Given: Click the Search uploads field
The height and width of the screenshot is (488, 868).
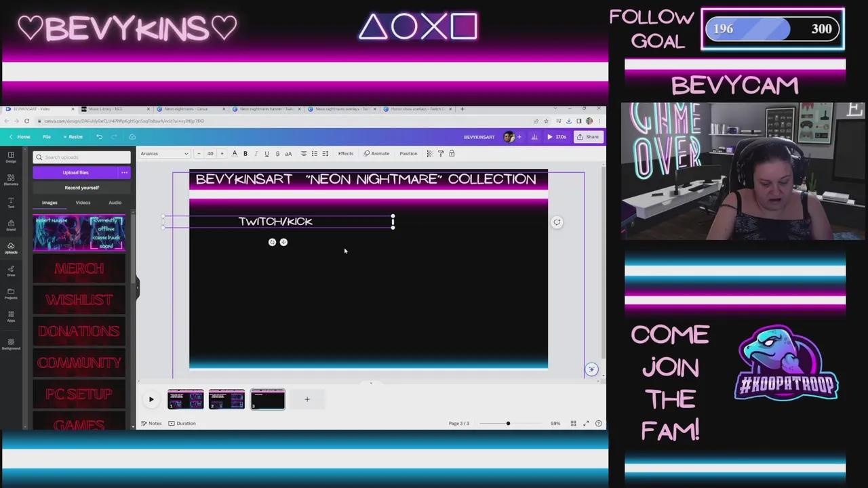Looking at the screenshot, I should coord(81,157).
